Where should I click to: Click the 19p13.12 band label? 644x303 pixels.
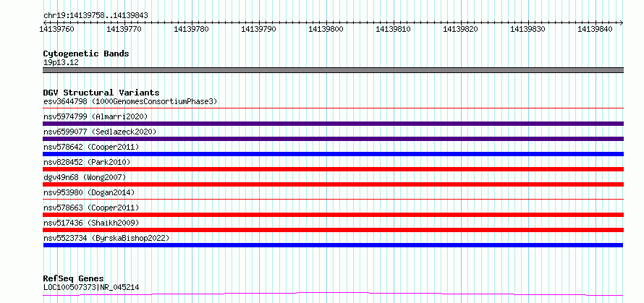pos(61,62)
